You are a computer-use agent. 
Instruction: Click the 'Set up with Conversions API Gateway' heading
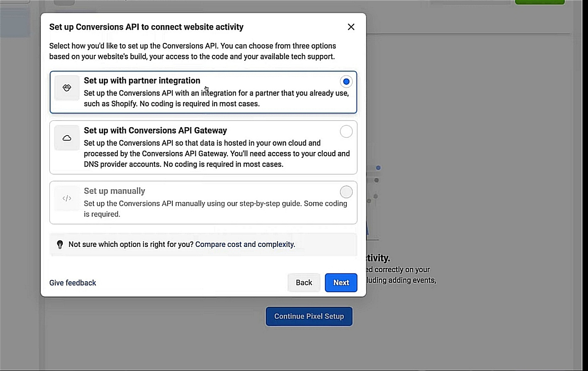coord(155,130)
